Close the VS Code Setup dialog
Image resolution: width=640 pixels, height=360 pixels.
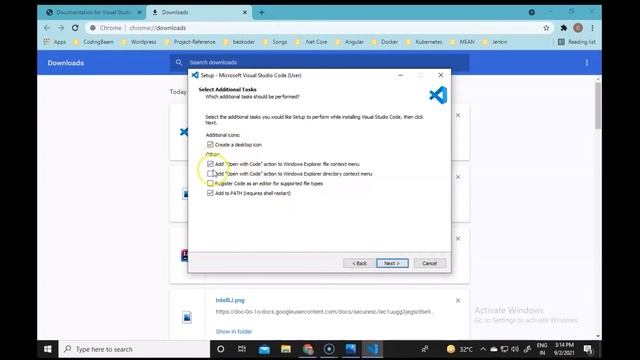coord(440,75)
